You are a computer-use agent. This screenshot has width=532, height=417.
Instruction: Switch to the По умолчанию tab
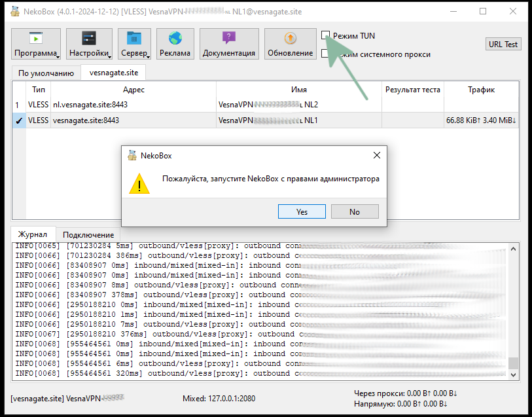[x=46, y=73]
